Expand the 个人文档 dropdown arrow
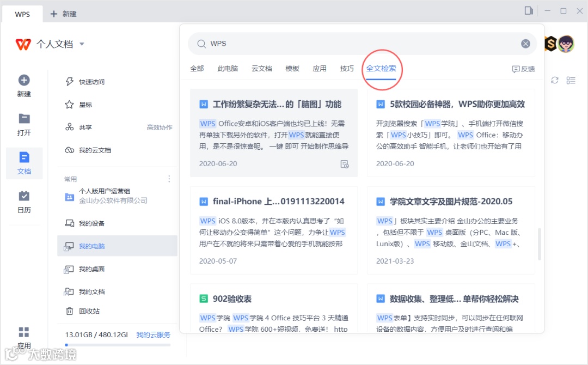Screen dimensions: 588x365 point(82,44)
